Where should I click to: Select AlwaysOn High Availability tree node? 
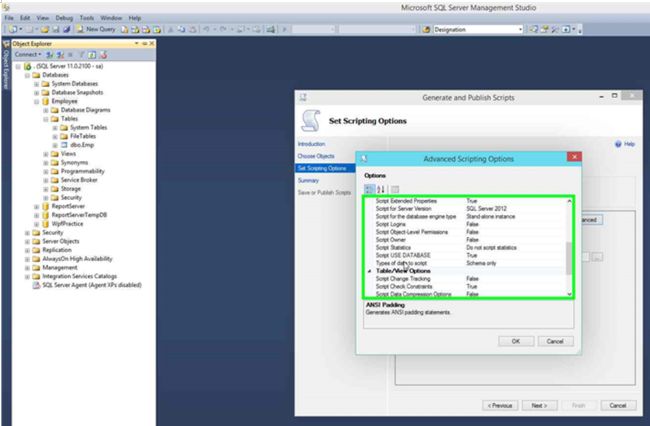coord(77,259)
